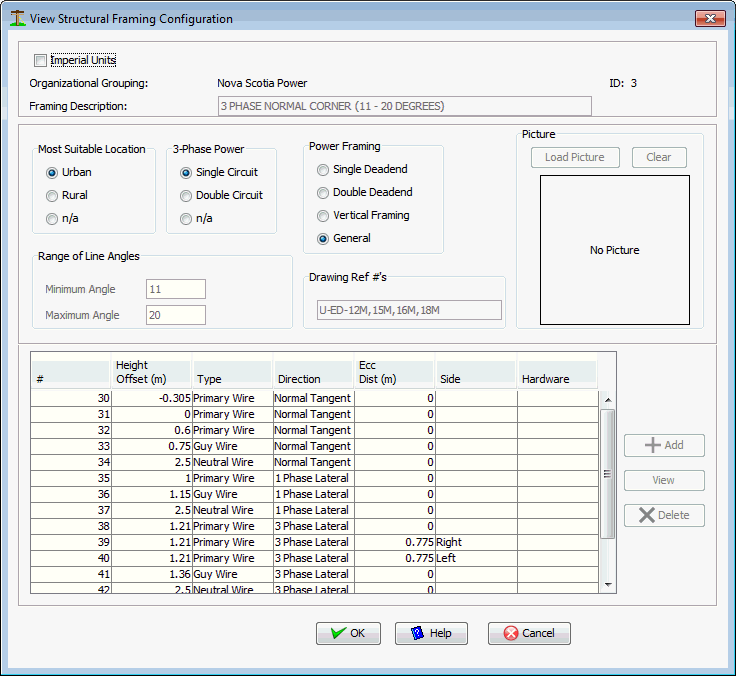Click the Cancel button
736x676 pixels.
pyautogui.click(x=529, y=633)
